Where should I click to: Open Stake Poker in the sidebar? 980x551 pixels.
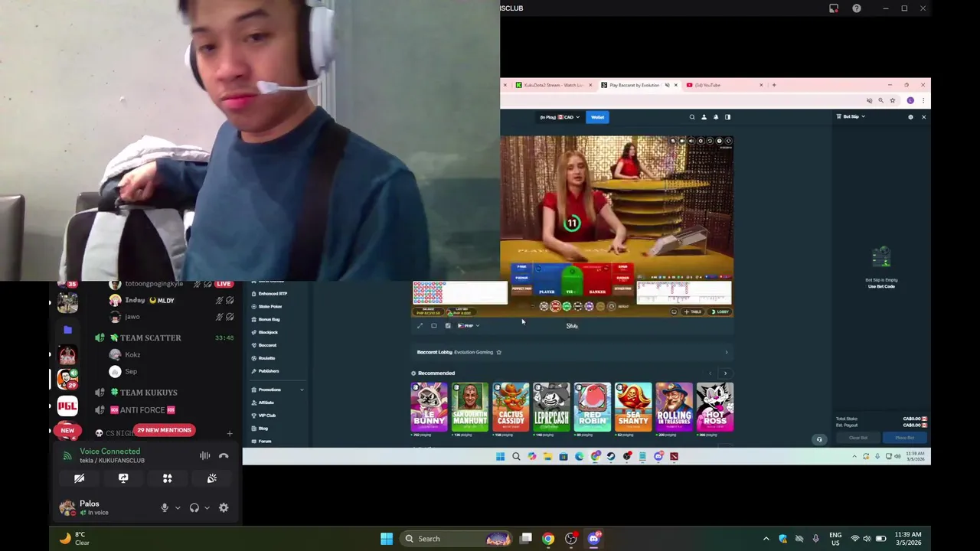pyautogui.click(x=270, y=306)
